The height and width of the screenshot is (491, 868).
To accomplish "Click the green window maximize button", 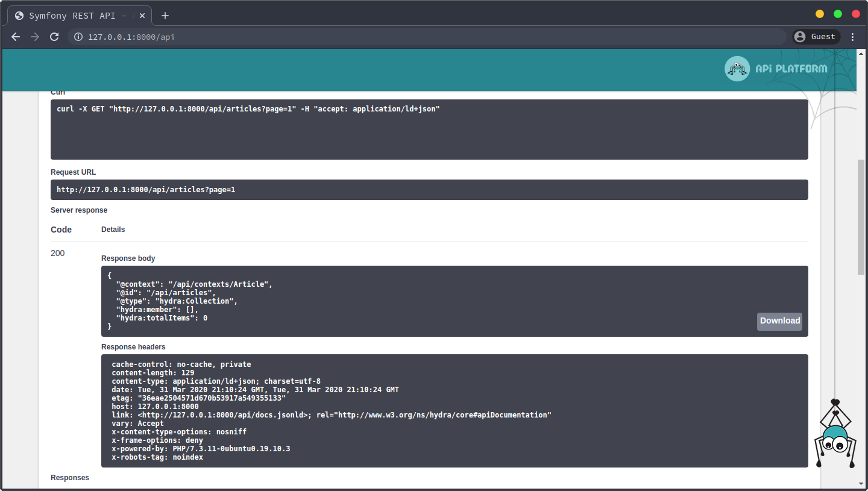I will pos(837,14).
